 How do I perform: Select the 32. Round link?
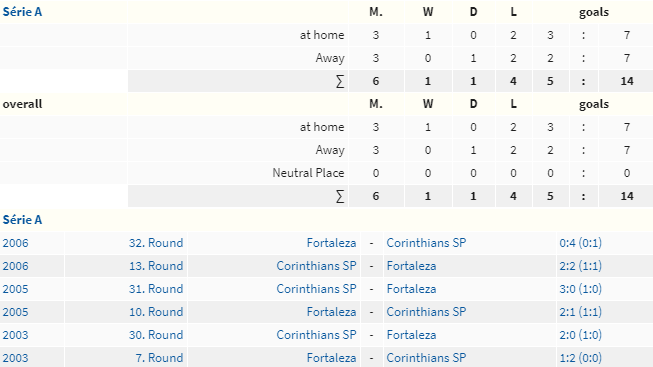156,243
